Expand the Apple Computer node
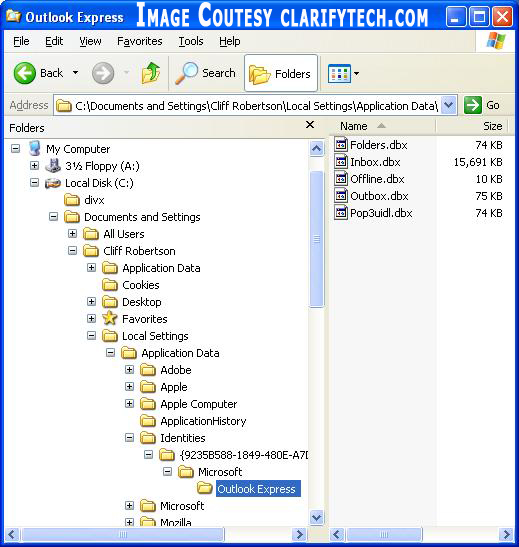The image size is (519, 547). coord(129,404)
